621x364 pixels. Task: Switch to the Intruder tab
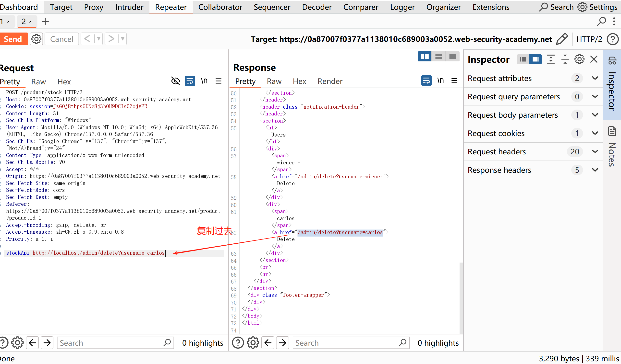129,7
